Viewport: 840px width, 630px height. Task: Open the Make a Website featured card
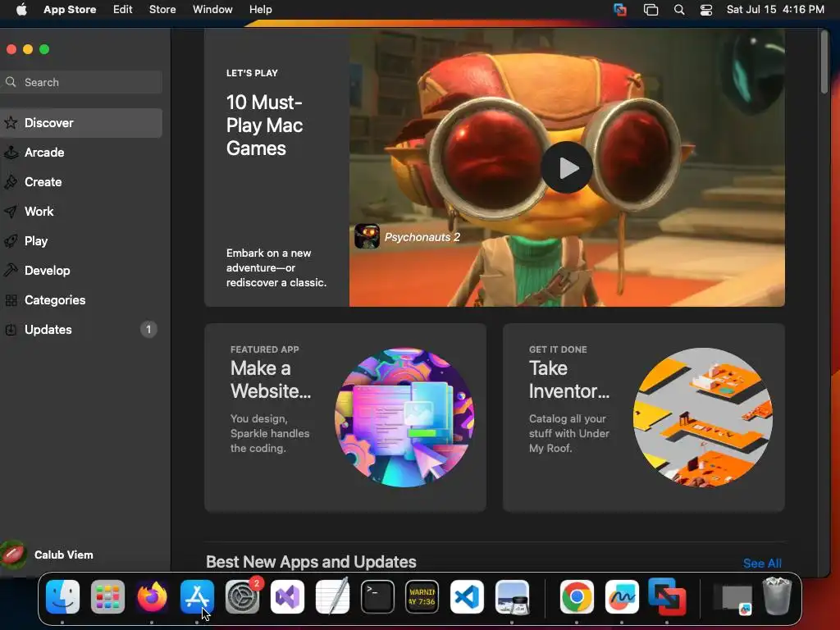coord(345,418)
